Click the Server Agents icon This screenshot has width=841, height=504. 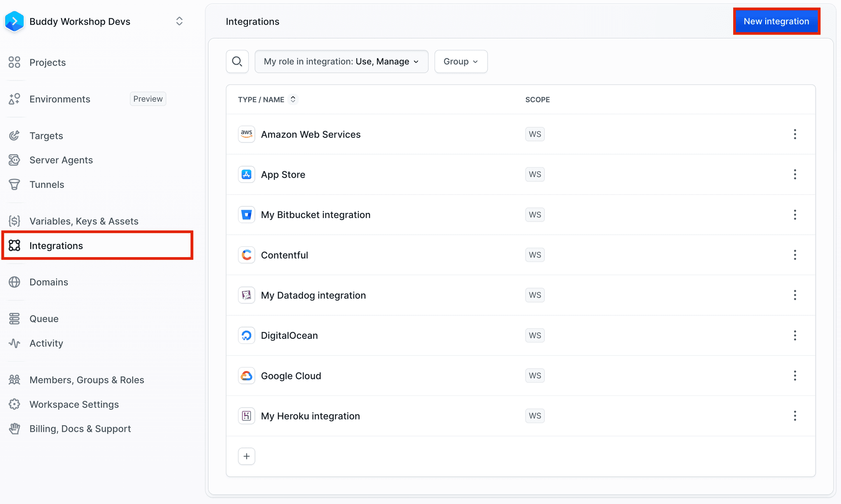tap(14, 160)
